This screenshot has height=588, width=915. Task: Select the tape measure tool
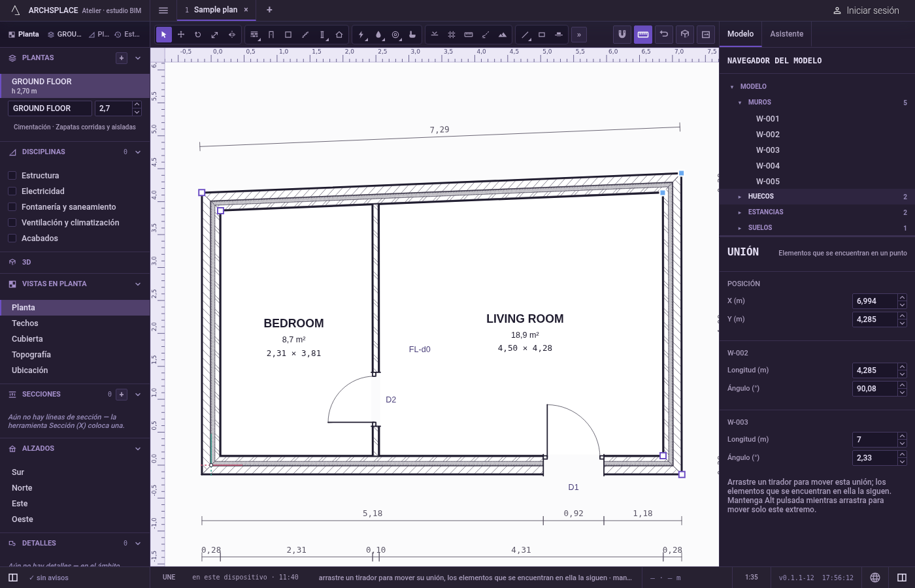point(469,35)
